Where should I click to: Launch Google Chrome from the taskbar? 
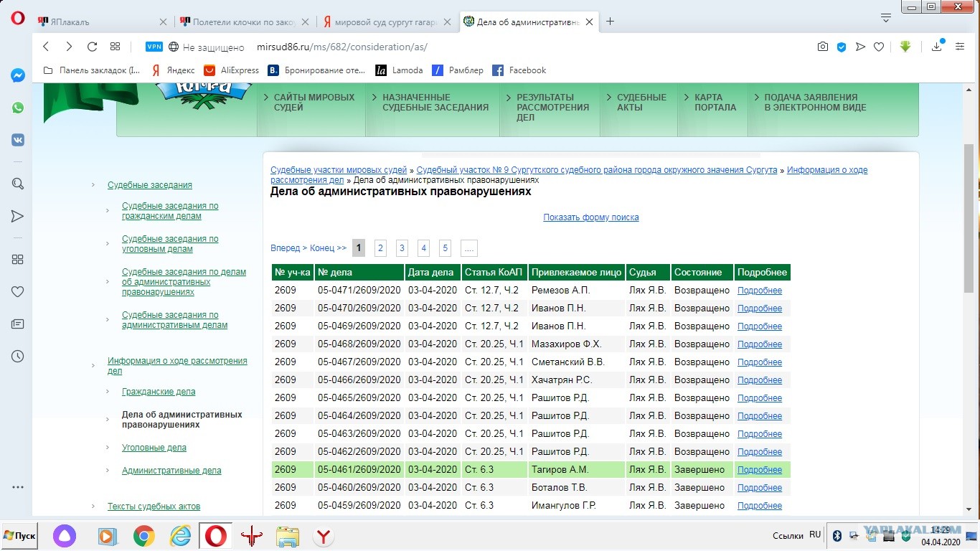point(144,536)
